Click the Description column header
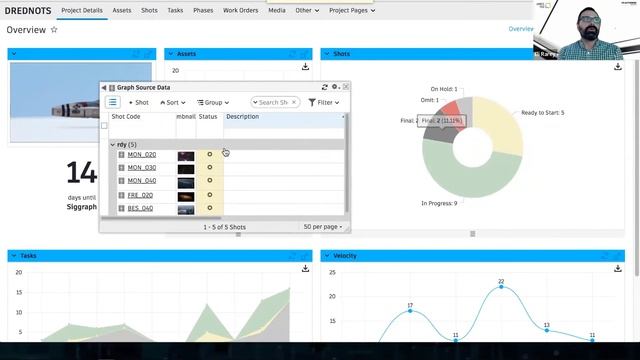This screenshot has height=360, width=640. click(x=242, y=116)
